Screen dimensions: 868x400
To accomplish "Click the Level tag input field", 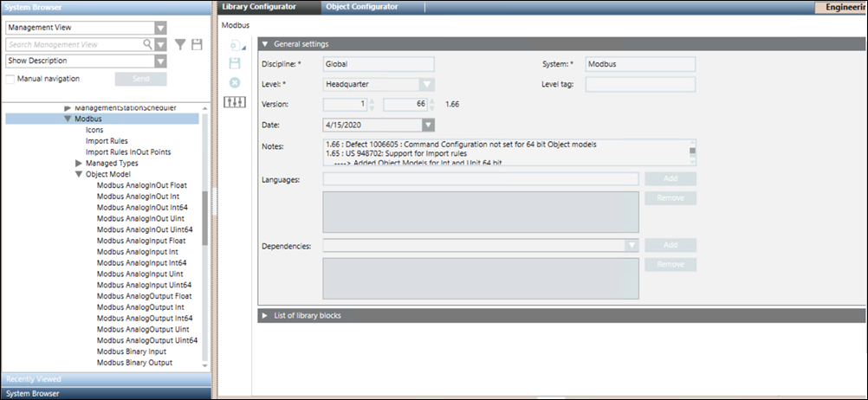I will coord(640,84).
